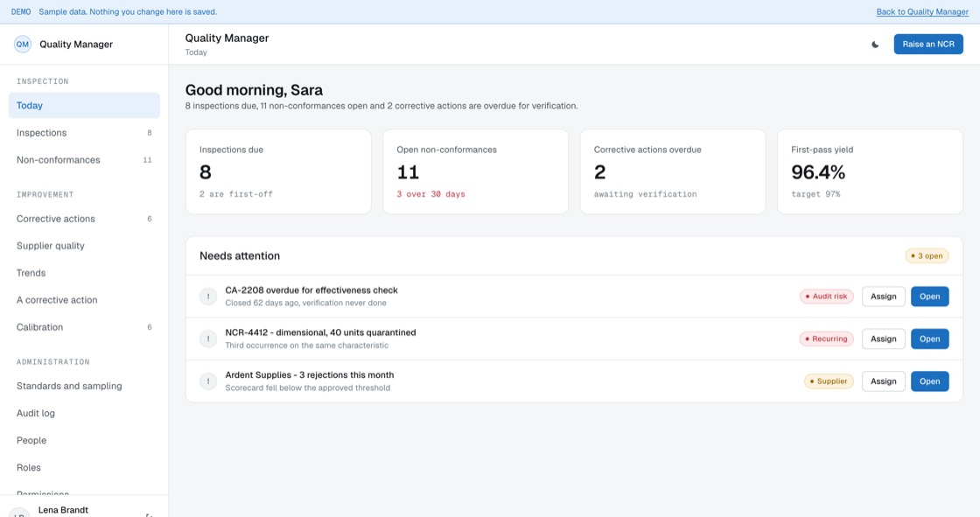Click the Quality Manager sidebar title
Viewport: 980px width, 517px height.
(76, 45)
